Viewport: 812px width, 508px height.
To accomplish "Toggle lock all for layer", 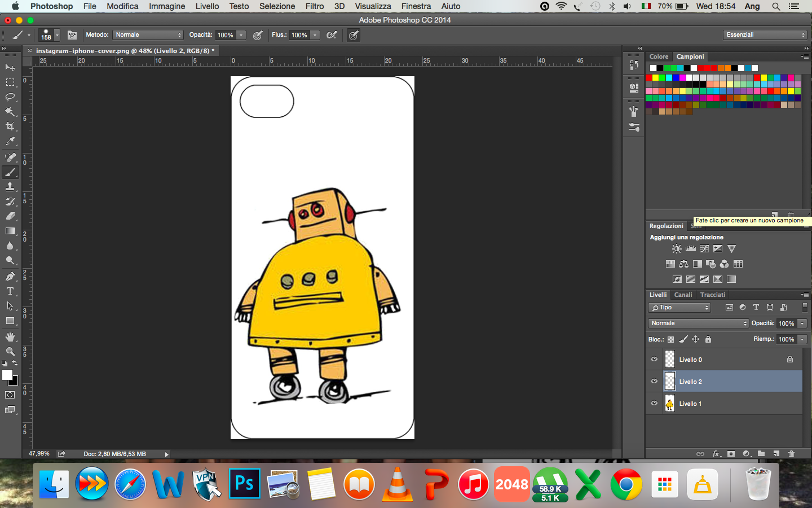I will (708, 339).
